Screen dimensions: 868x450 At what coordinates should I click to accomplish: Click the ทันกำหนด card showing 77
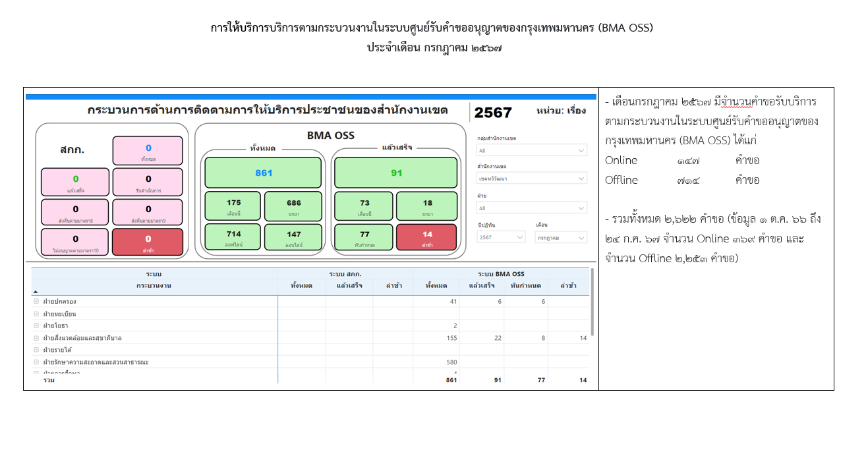click(x=364, y=237)
